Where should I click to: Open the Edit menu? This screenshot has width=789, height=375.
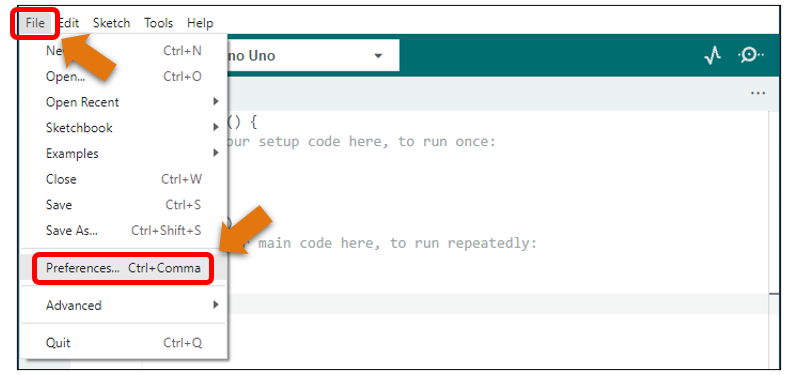click(x=68, y=23)
